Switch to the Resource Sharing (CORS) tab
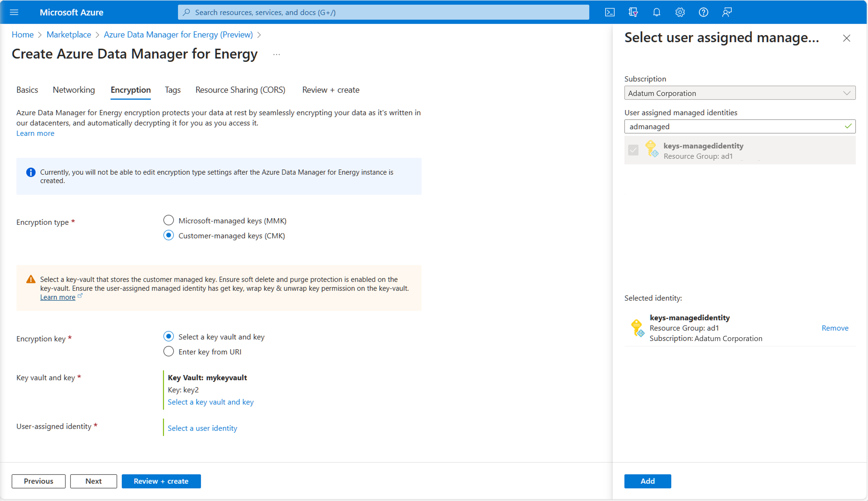 (x=240, y=90)
